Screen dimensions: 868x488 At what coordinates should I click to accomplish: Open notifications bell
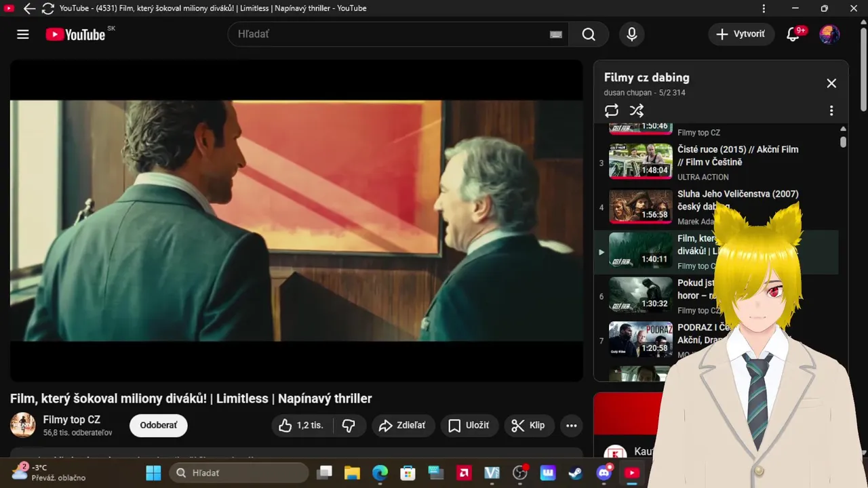tap(793, 35)
